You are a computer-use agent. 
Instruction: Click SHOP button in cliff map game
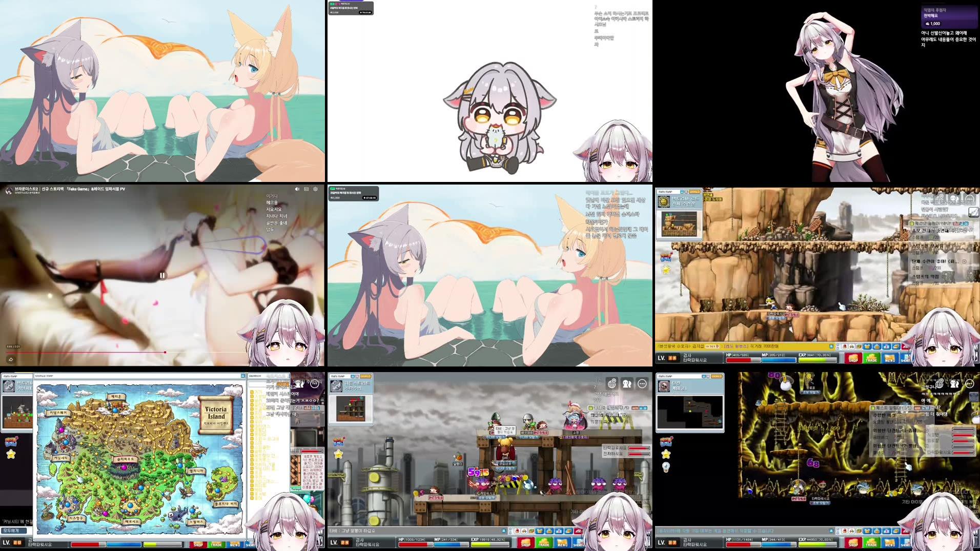click(x=853, y=358)
